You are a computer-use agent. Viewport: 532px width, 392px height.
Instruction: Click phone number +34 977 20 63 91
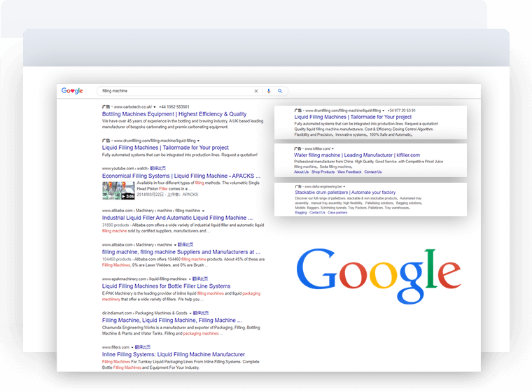click(401, 111)
